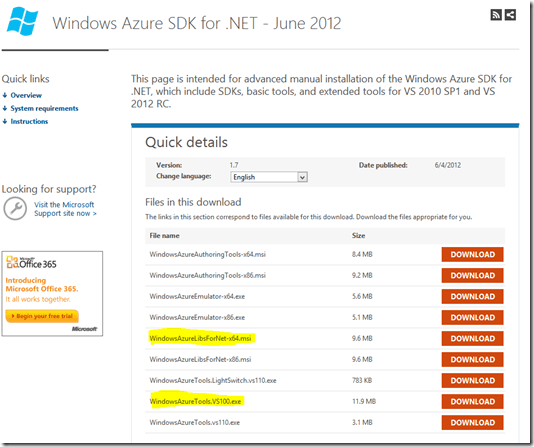Go to the Instructions quick link
The width and height of the screenshot is (534, 447).
(29, 121)
